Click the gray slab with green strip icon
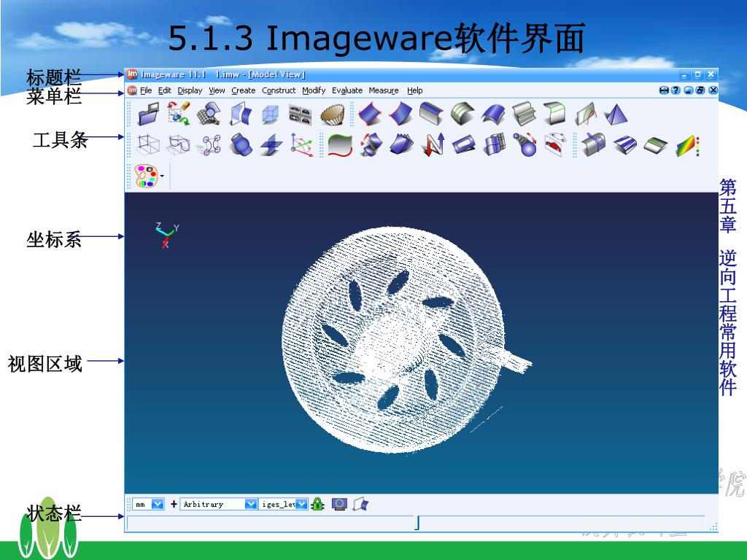This screenshot has height=560, width=747. click(x=656, y=145)
